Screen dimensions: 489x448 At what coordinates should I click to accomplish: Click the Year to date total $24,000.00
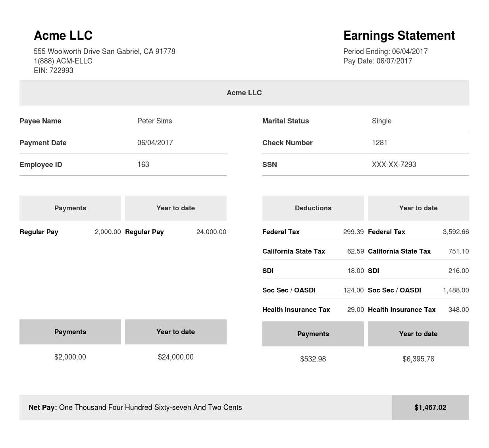click(x=175, y=357)
